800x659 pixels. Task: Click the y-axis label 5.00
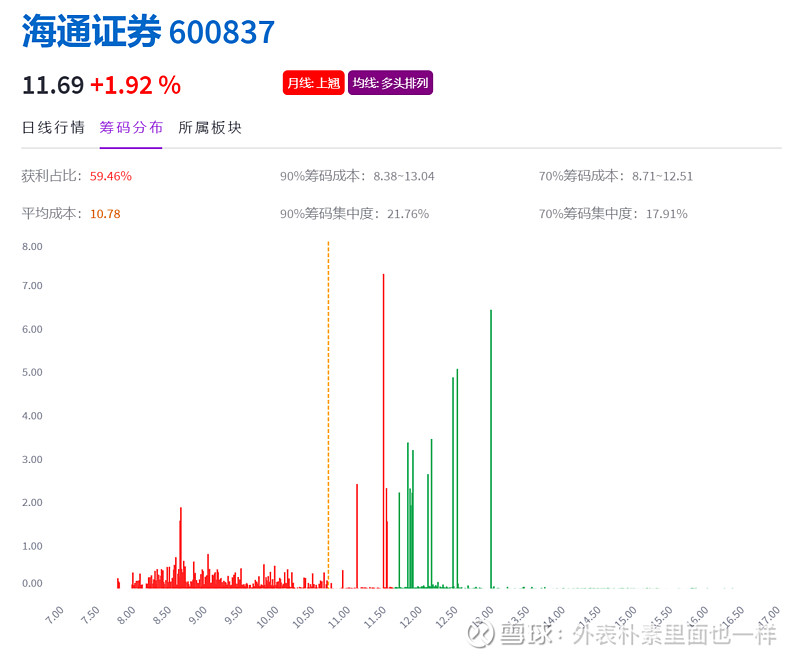[32, 372]
